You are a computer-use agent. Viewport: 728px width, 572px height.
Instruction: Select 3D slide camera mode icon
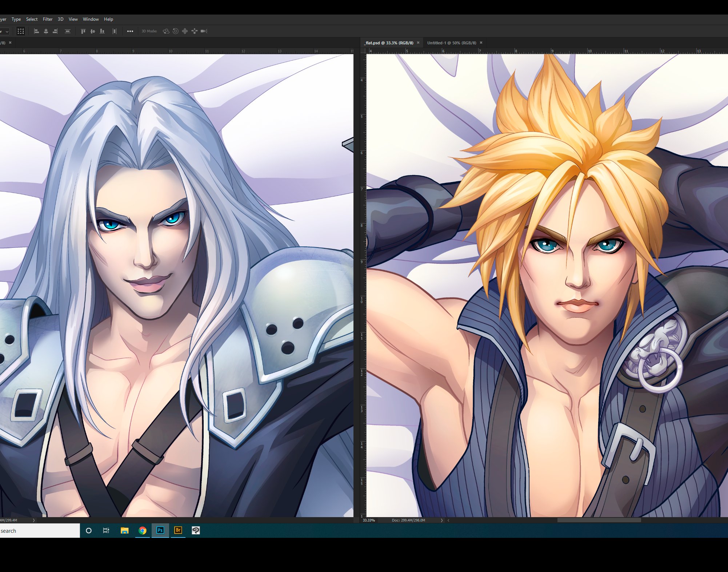click(195, 31)
